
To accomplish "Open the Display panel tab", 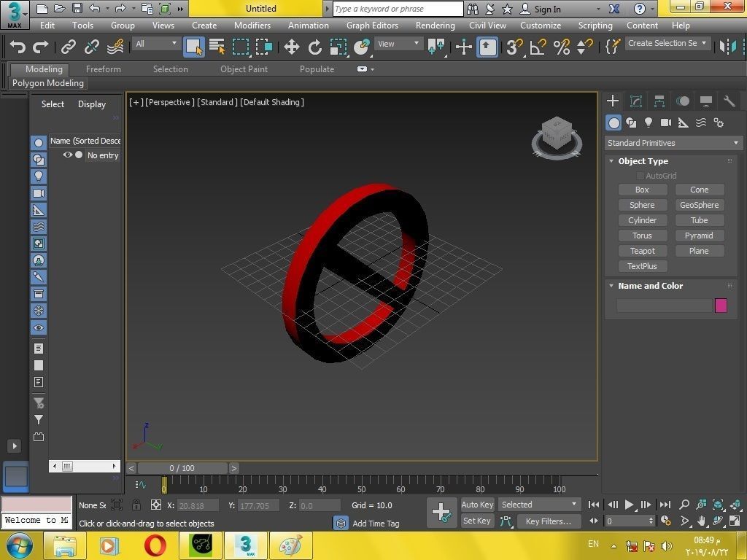I will click(705, 101).
